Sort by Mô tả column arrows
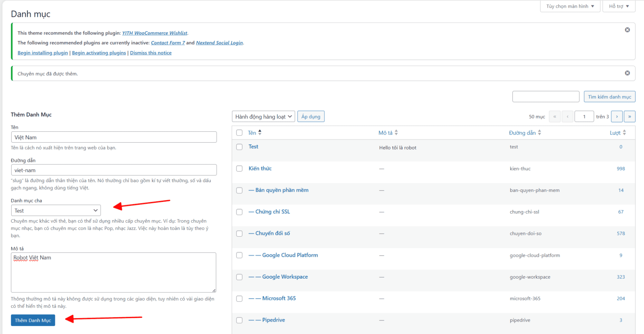The width and height of the screenshot is (644, 334). 396,133
